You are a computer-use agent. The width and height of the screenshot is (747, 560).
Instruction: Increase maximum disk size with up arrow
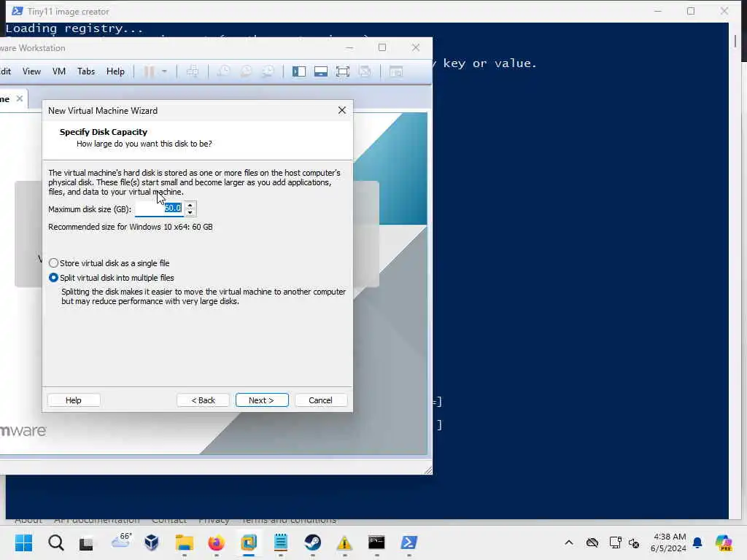(x=190, y=205)
